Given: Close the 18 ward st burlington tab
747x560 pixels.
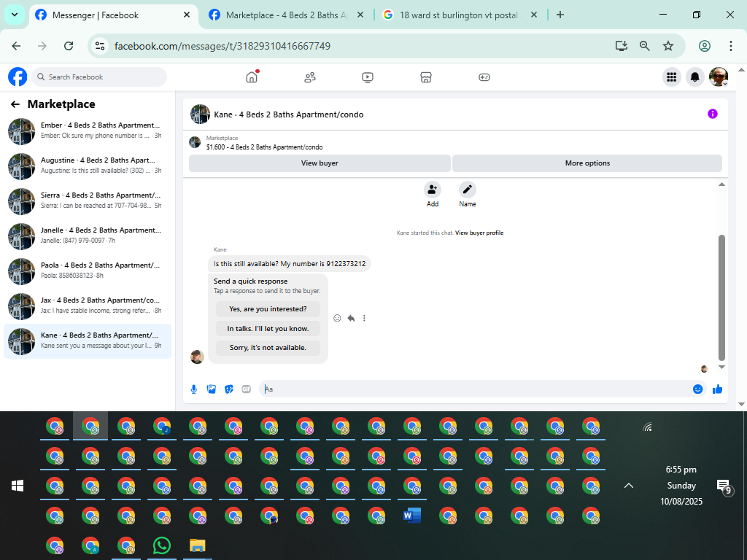Looking at the screenshot, I should (x=534, y=15).
